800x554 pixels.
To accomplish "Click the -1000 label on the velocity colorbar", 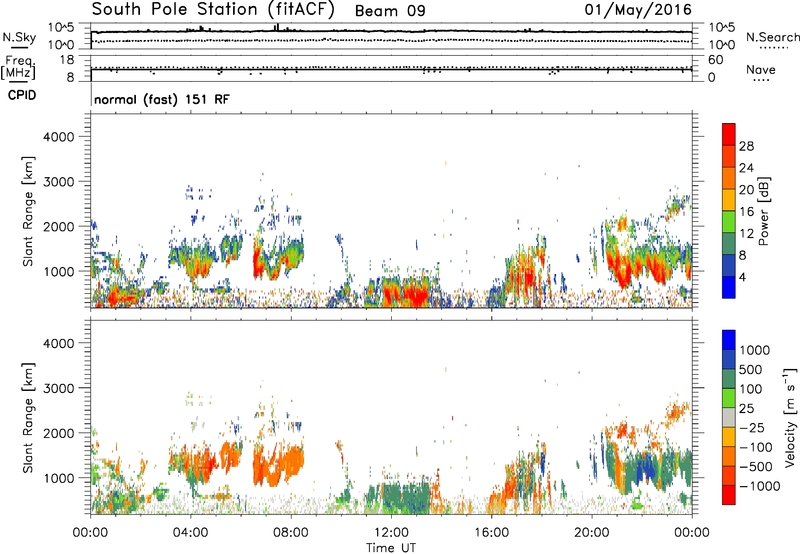I will 759,486.
